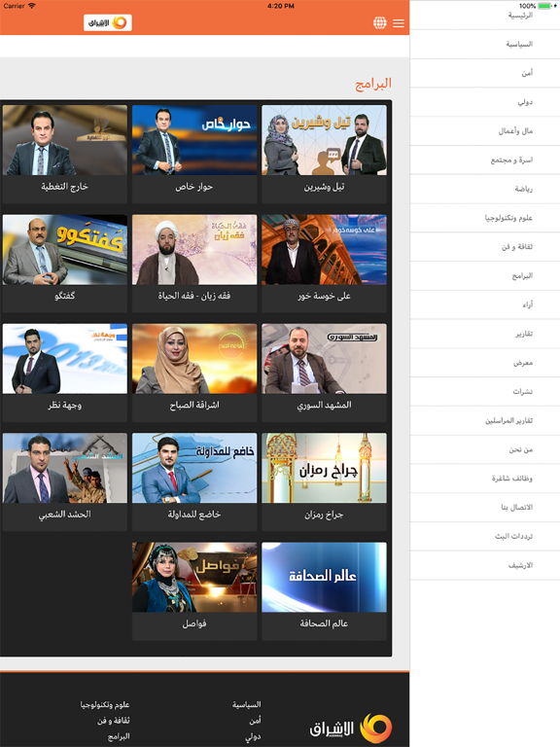The image size is (560, 747).
Task: Open ترددات البث in side menu
Action: click(x=485, y=537)
